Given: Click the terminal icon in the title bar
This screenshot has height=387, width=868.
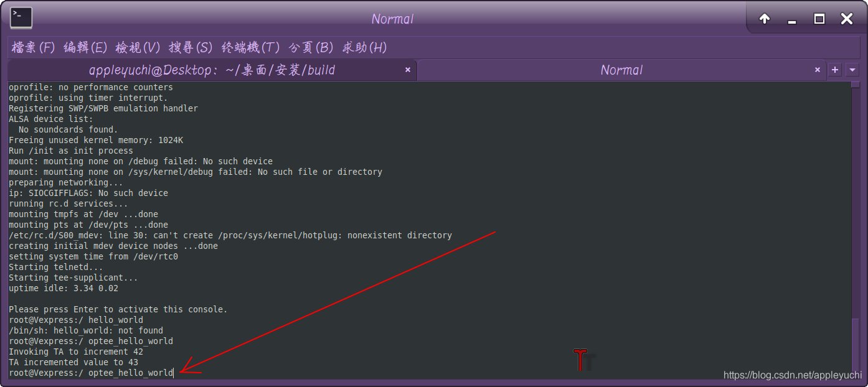Looking at the screenshot, I should coord(21,18).
